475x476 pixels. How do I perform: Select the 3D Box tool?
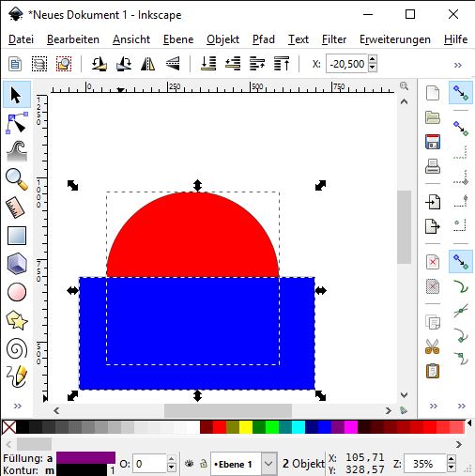click(17, 264)
